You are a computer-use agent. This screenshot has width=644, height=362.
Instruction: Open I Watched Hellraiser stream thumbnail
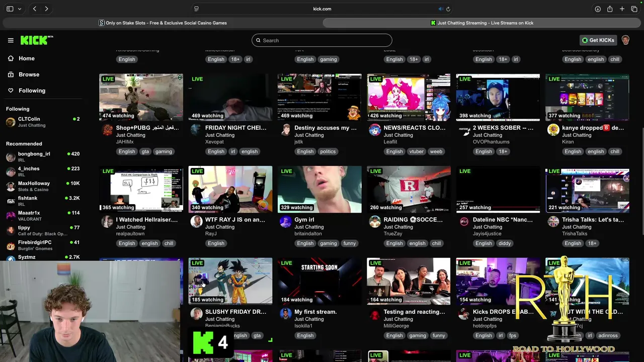141,190
